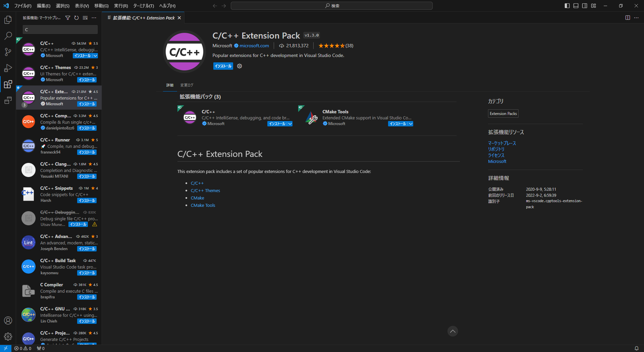Open the Remote Explorer view icon
This screenshot has height=352, width=644.
coord(8,100)
